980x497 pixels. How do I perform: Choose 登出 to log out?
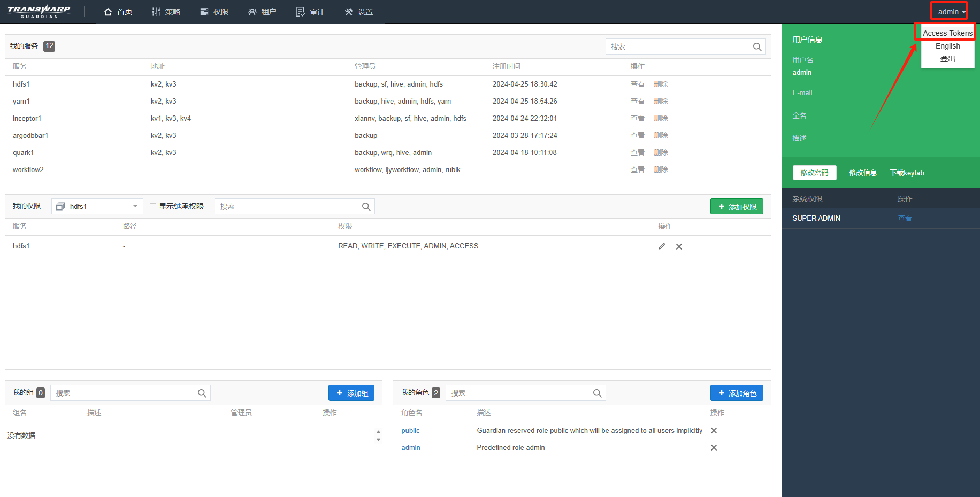947,59
